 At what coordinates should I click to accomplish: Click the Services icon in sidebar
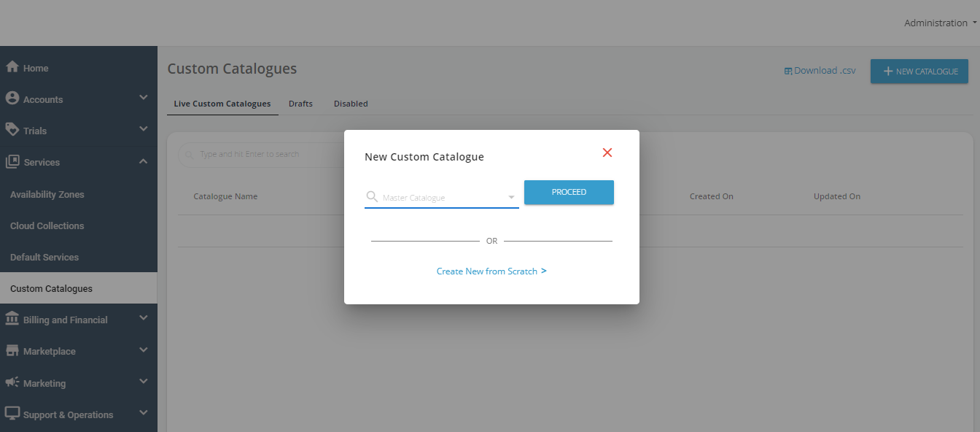12,161
